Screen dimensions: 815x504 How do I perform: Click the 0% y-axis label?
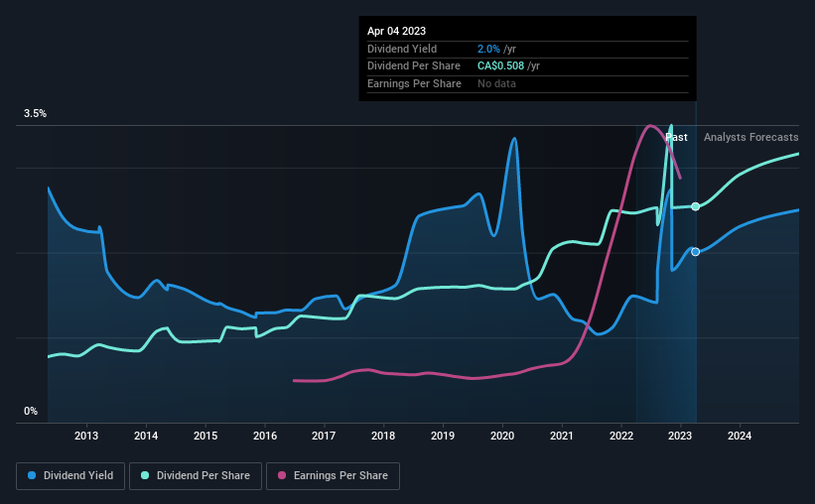[x=31, y=412]
